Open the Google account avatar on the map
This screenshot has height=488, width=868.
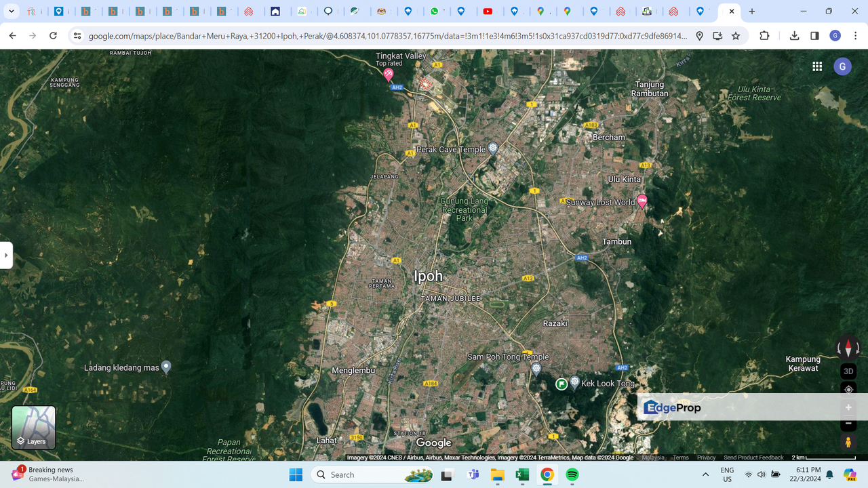pyautogui.click(x=842, y=66)
